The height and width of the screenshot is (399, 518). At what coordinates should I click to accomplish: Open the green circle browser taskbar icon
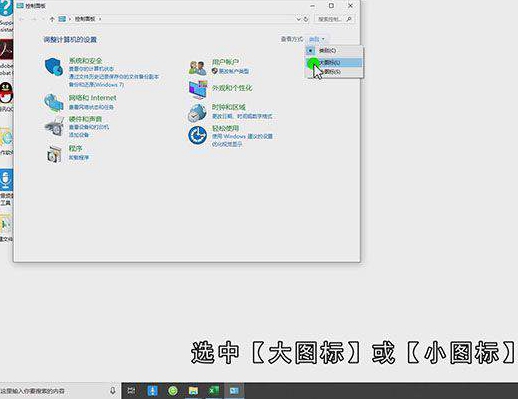(x=173, y=390)
